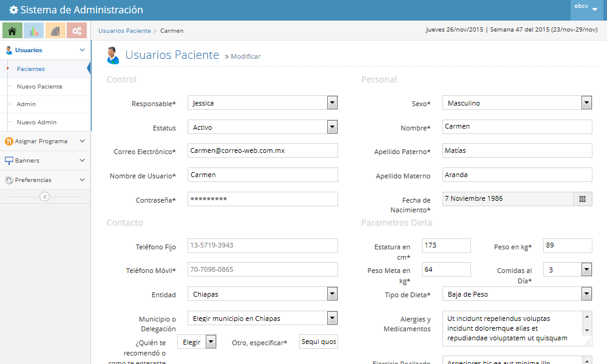
Task: Select Nuevo Paciente in the sidebar
Action: [x=39, y=87]
